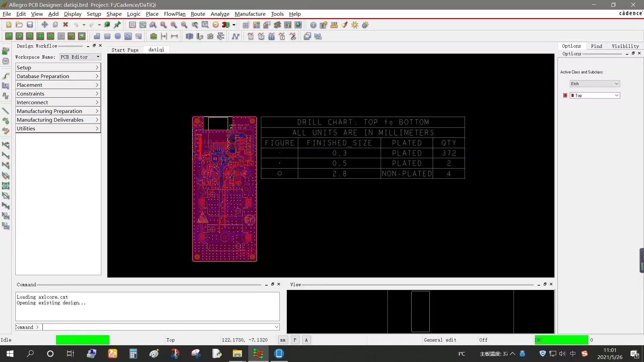644x362 pixels.
Task: Open the Top subclass dropdown
Action: click(x=595, y=96)
